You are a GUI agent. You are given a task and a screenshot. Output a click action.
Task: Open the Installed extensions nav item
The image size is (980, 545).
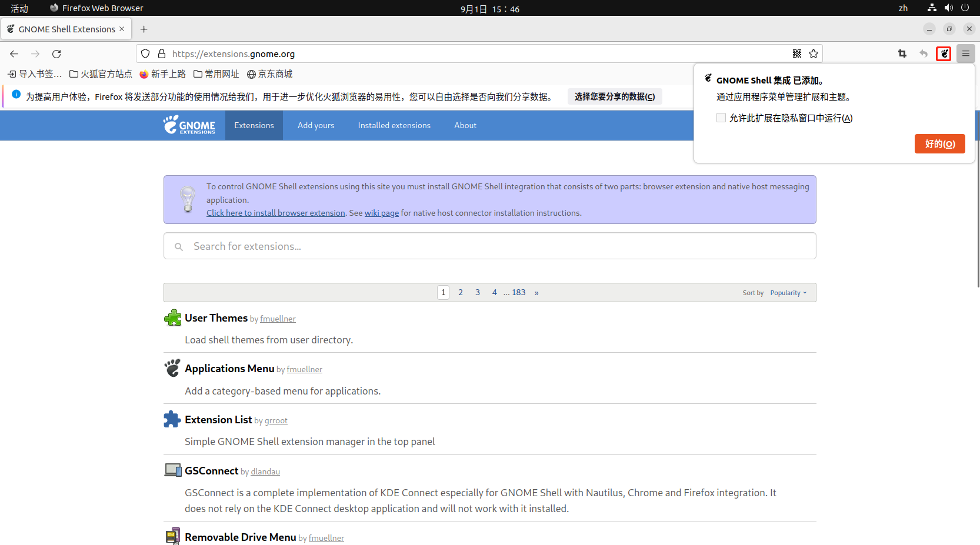(394, 125)
